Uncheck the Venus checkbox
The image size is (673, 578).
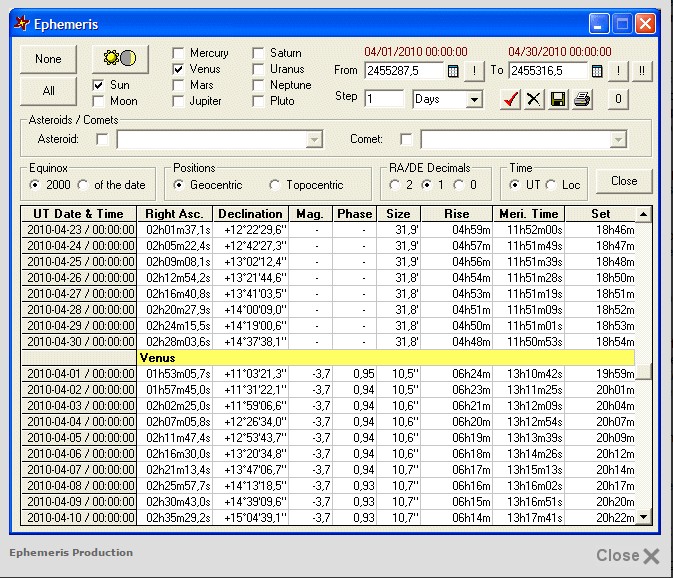click(x=178, y=69)
